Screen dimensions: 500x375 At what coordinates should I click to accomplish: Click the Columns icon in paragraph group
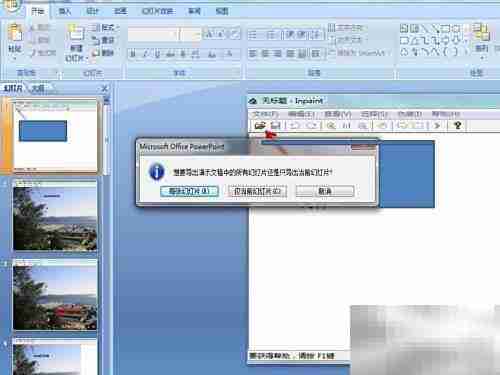pyautogui.click(x=315, y=54)
